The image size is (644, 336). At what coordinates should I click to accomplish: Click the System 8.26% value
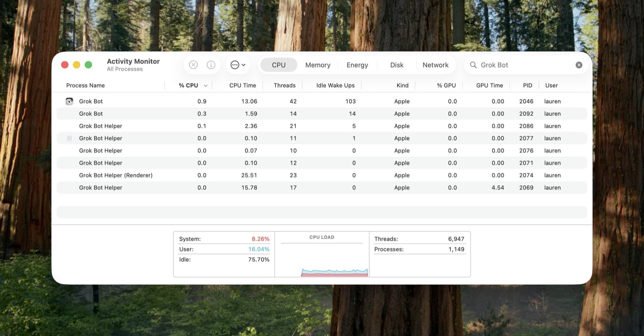click(260, 239)
